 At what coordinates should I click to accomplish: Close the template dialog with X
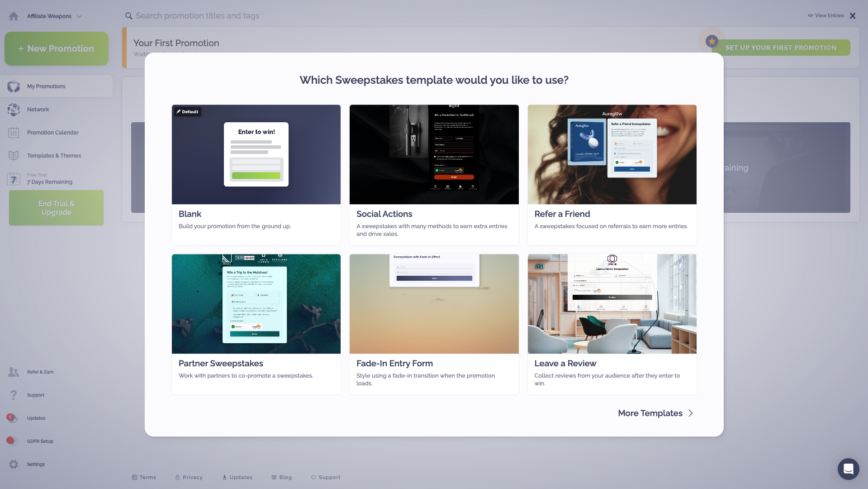click(853, 16)
